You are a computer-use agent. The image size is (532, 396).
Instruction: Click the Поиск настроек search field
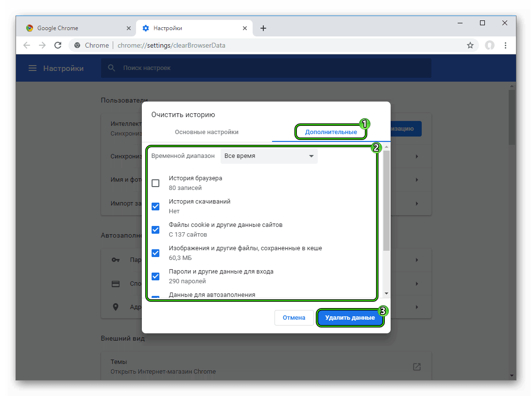pyautogui.click(x=266, y=68)
